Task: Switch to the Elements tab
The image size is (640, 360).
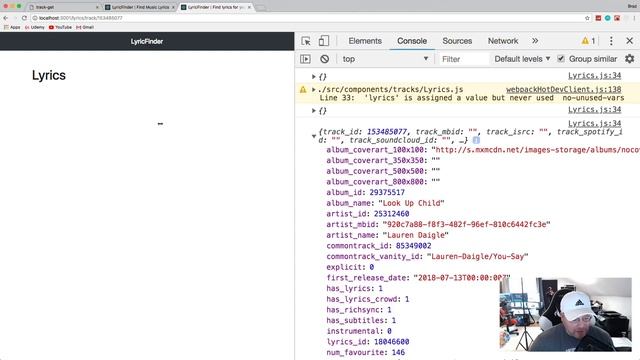Action: [x=365, y=41]
